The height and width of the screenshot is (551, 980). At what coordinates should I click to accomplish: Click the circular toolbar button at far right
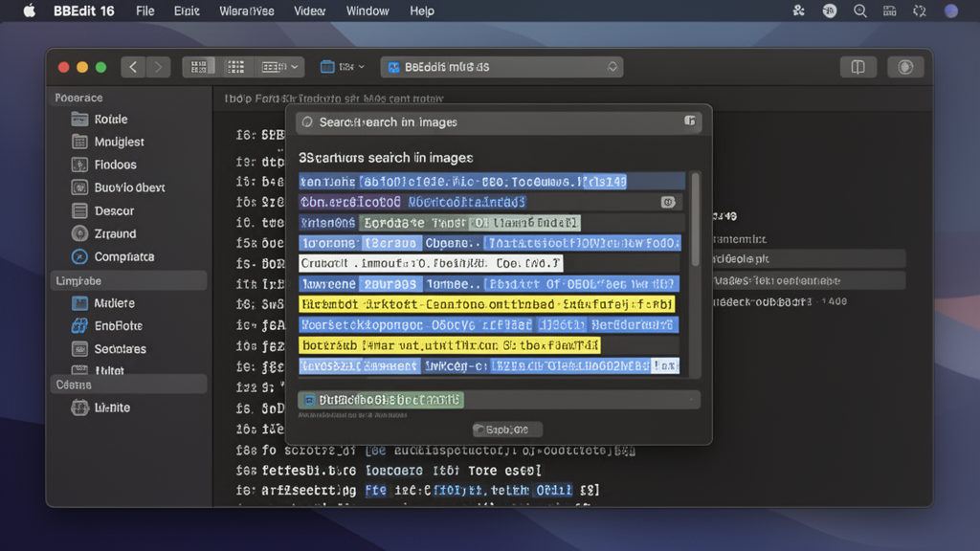pyautogui.click(x=905, y=67)
